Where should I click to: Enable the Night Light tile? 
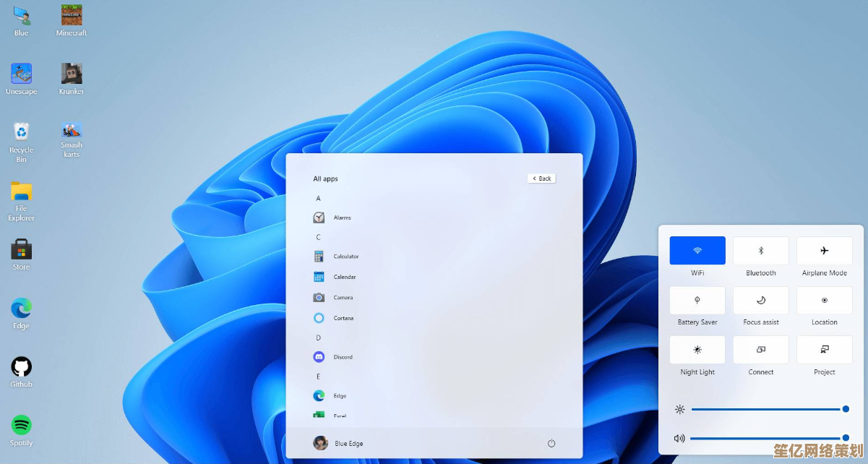(697, 350)
